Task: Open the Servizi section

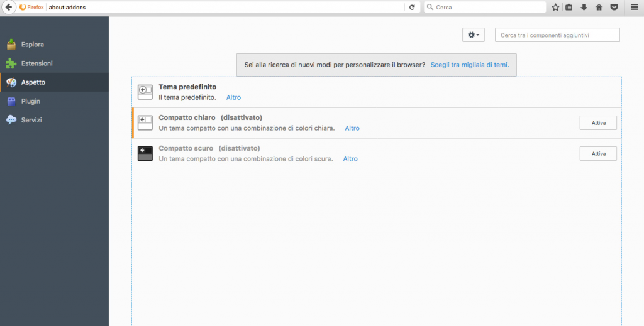Action: coord(54,120)
